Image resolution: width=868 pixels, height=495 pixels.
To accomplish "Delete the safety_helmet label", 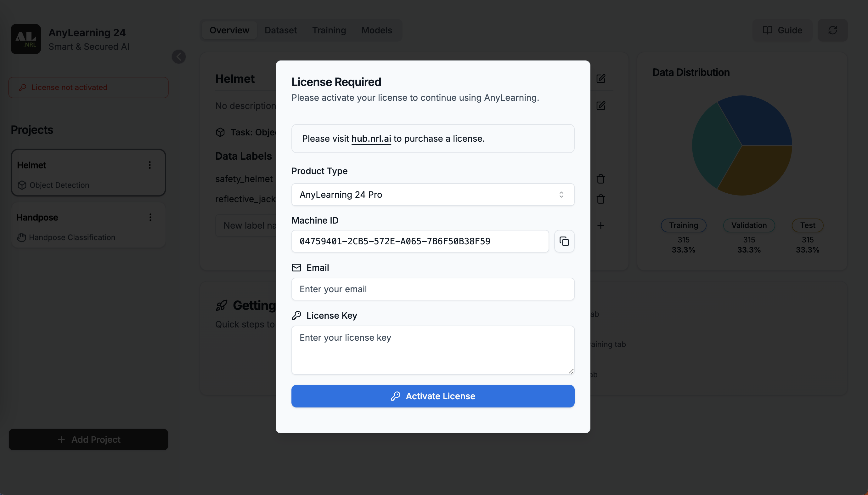I will click(x=600, y=179).
